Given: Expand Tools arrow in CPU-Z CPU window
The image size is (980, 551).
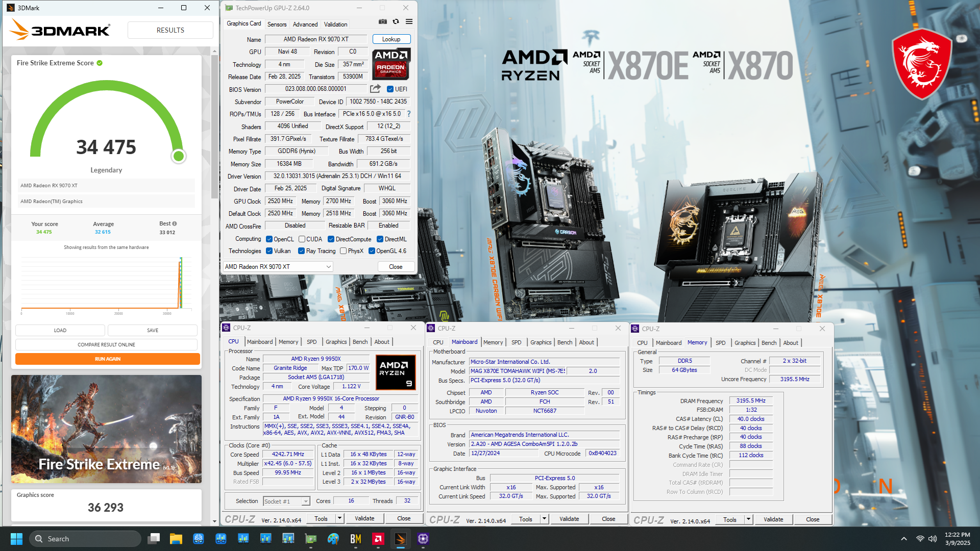Looking at the screenshot, I should pos(339,518).
